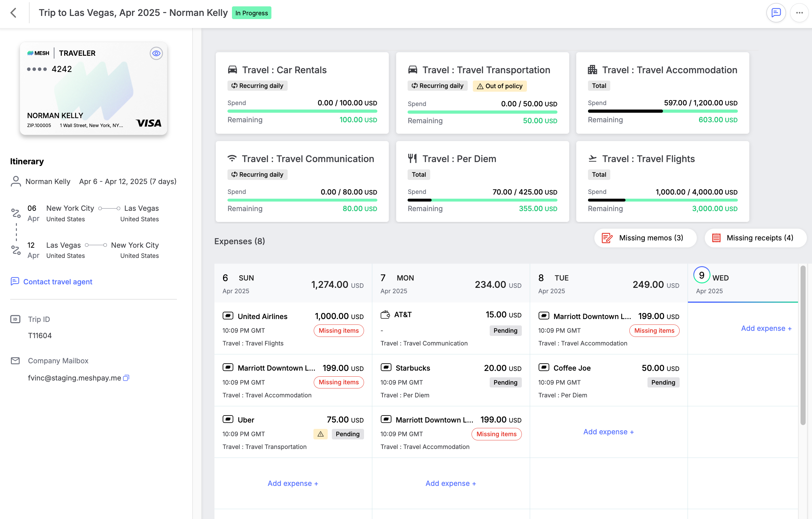Image resolution: width=812 pixels, height=519 pixels.
Task: Select the 7 MON day column header
Action: [x=451, y=283]
